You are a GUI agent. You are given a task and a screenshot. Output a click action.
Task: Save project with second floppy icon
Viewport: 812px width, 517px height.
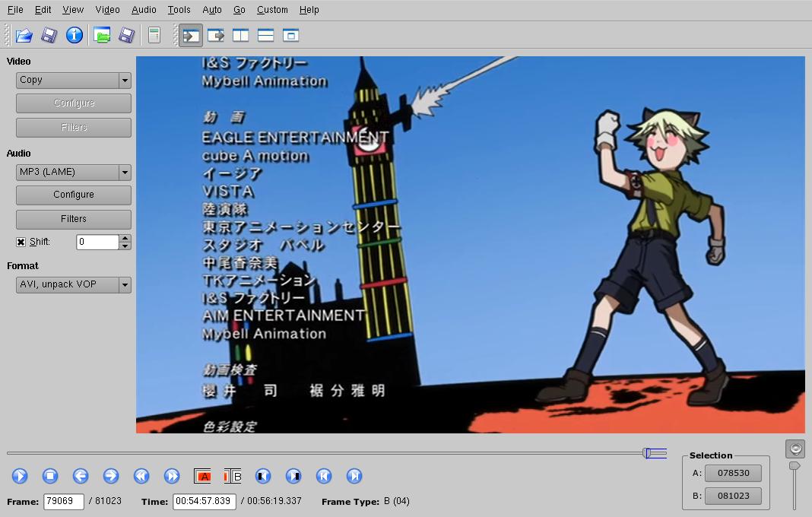pos(127,35)
